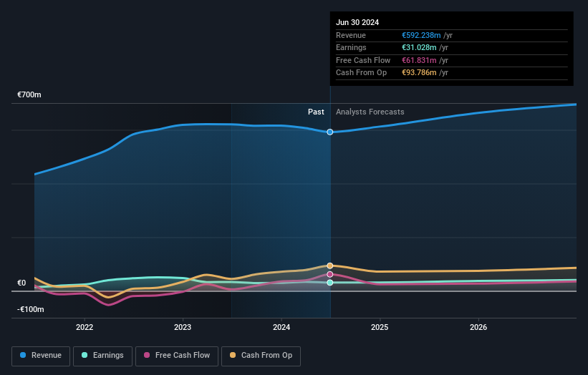
Task: Toggle the Revenue legend button
Action: click(41, 356)
